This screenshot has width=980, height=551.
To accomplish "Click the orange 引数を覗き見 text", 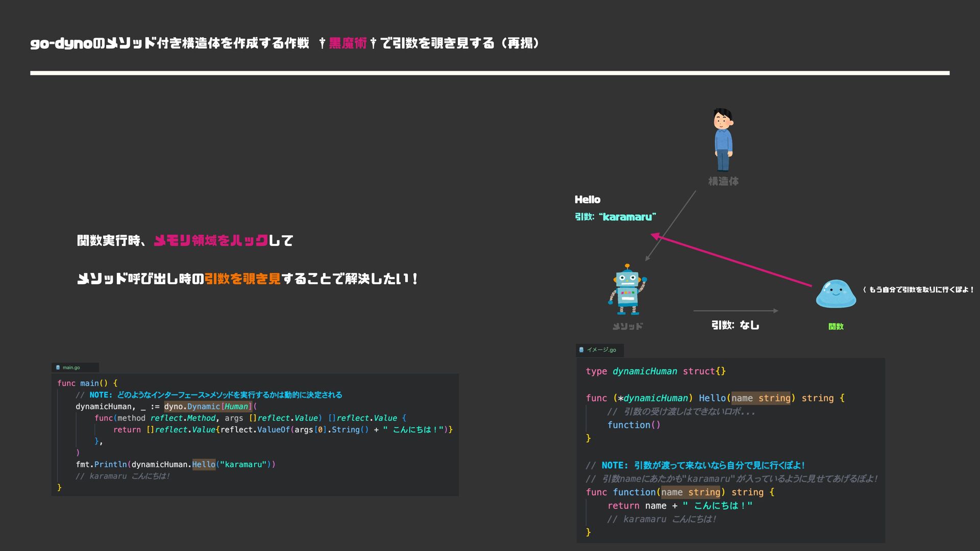I will (242, 279).
